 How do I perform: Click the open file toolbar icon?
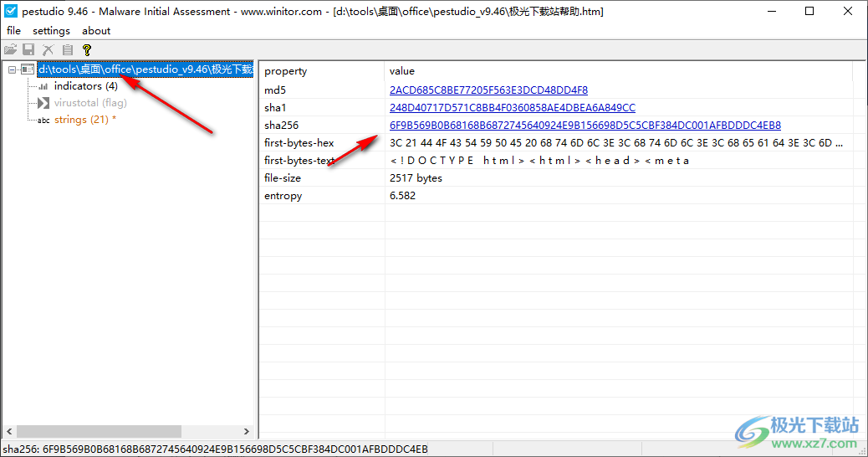[x=11, y=49]
